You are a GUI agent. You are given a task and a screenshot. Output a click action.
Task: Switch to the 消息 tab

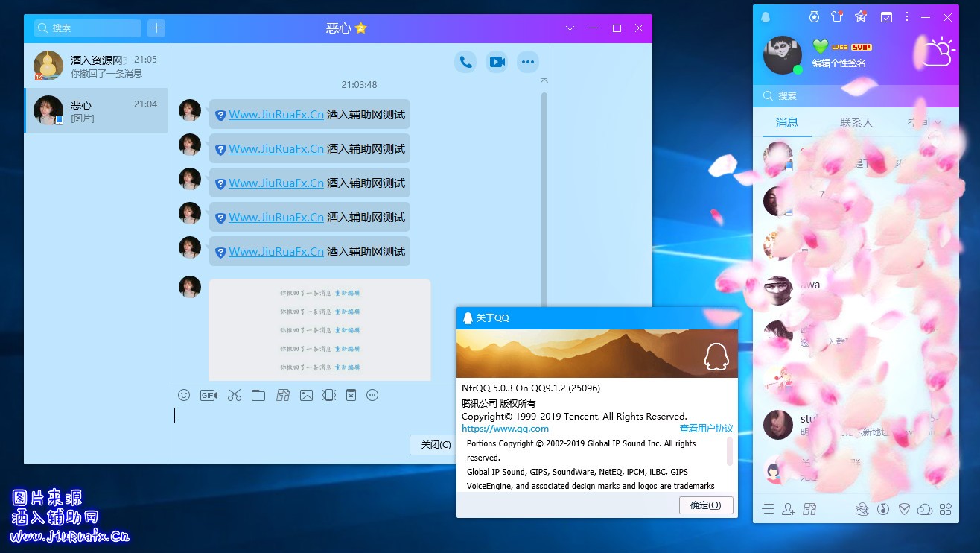[x=787, y=122]
